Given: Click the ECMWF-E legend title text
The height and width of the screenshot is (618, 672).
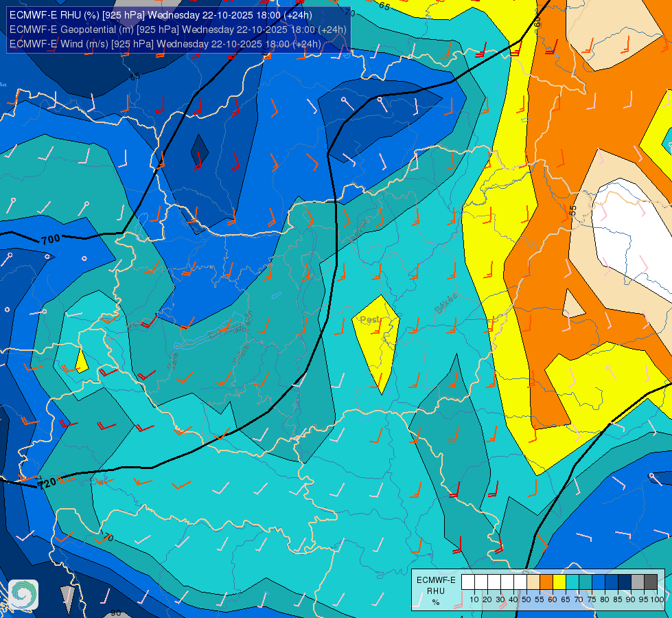Looking at the screenshot, I should point(436,580).
